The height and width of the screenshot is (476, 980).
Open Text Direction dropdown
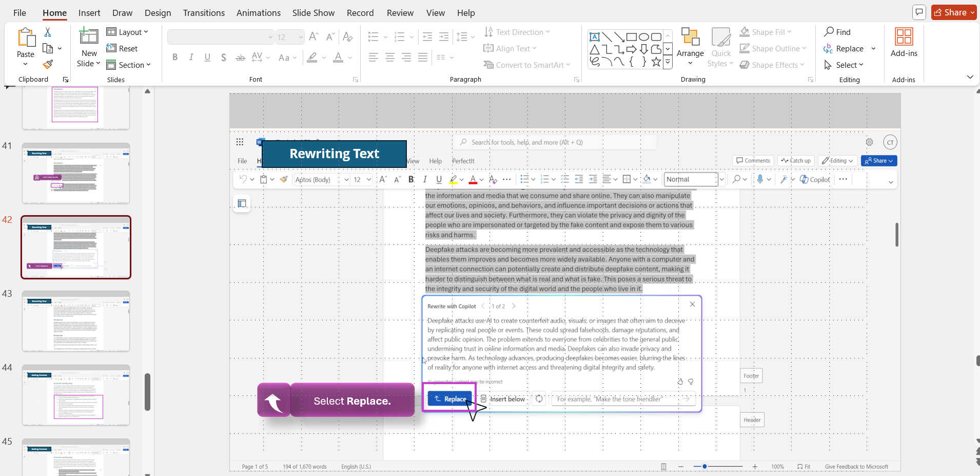pos(517,32)
